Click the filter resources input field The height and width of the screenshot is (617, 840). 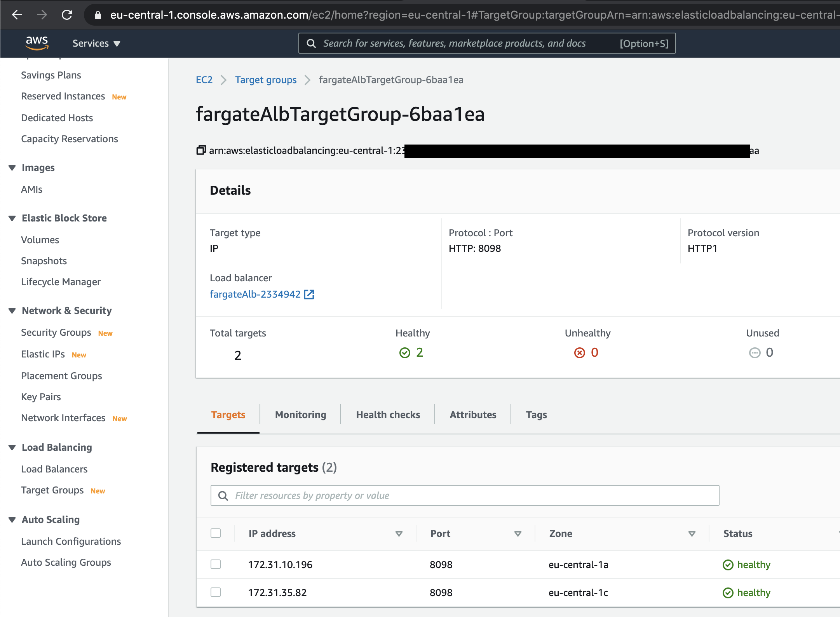tap(465, 495)
